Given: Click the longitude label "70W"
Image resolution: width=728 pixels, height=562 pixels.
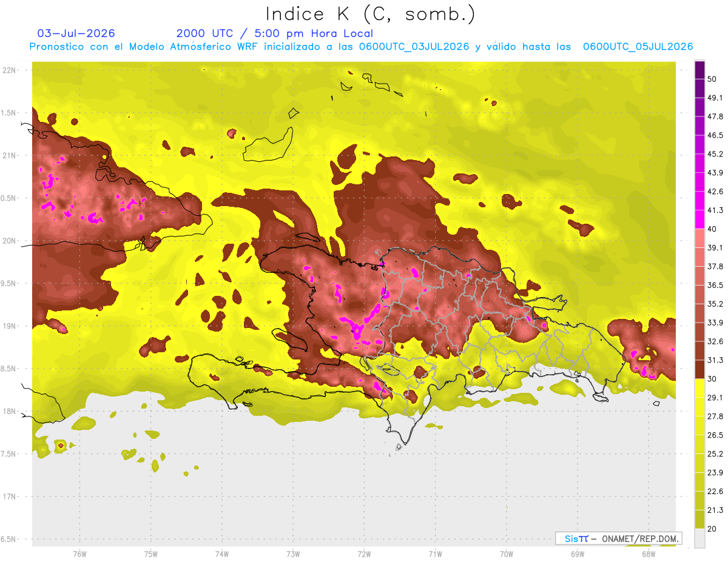Looking at the screenshot, I should tap(507, 554).
